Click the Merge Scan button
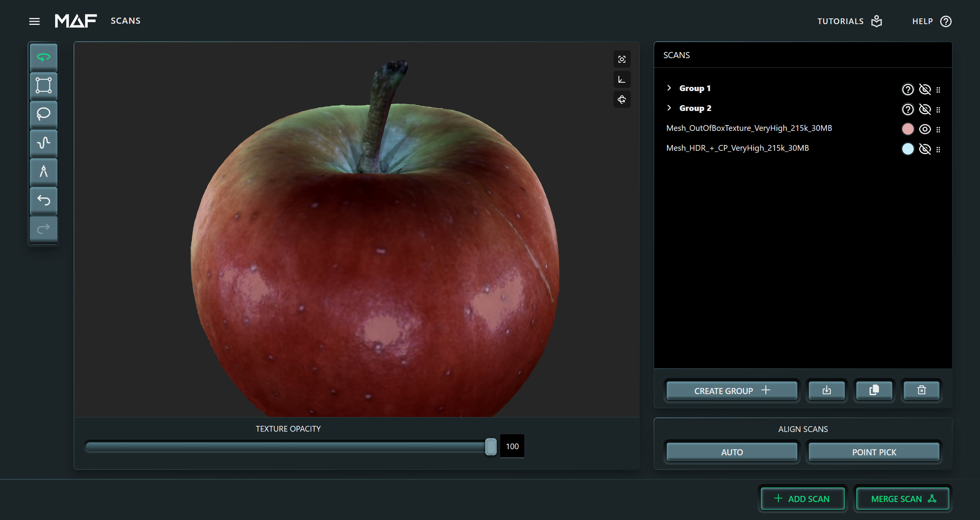The image size is (980, 520). coord(903,499)
